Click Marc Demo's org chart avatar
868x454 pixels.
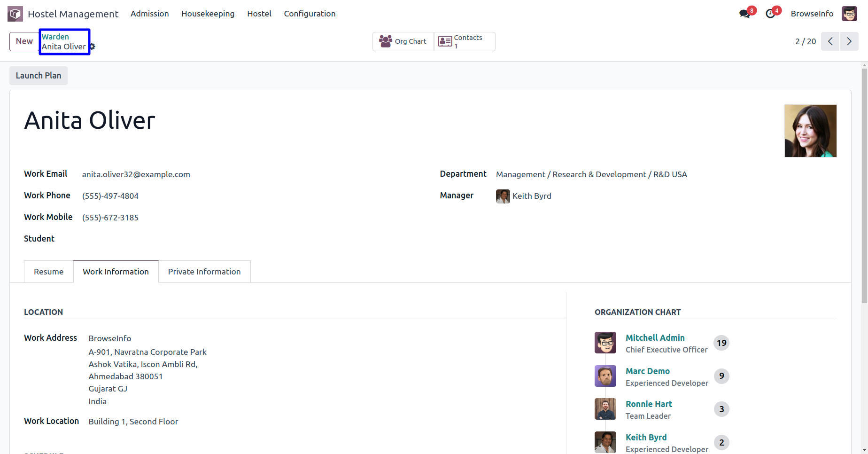coord(605,376)
